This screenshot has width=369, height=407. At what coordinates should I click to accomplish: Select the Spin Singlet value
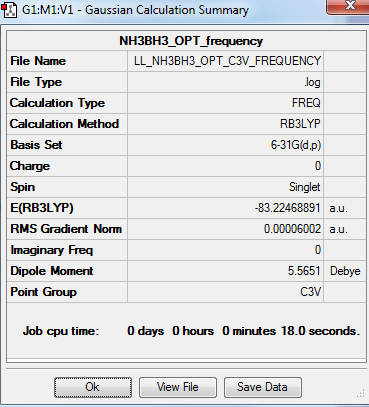[225, 187]
